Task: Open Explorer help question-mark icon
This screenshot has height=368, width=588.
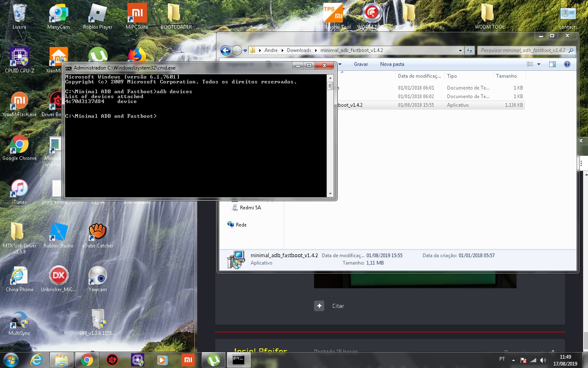Action: (567, 64)
